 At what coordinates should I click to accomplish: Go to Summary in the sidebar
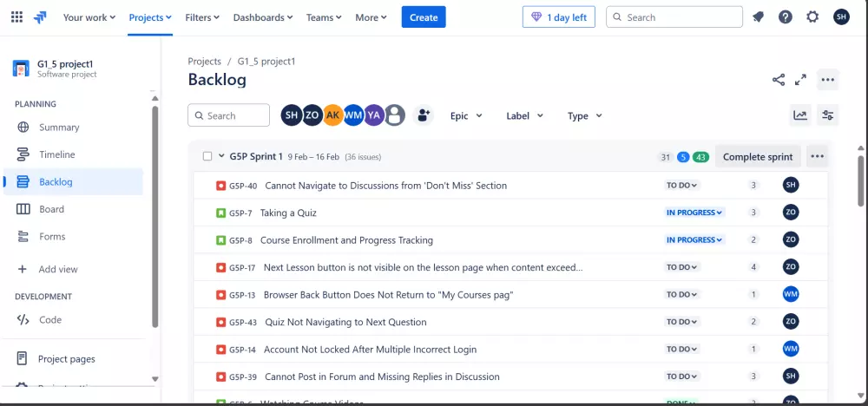pos(73,128)
